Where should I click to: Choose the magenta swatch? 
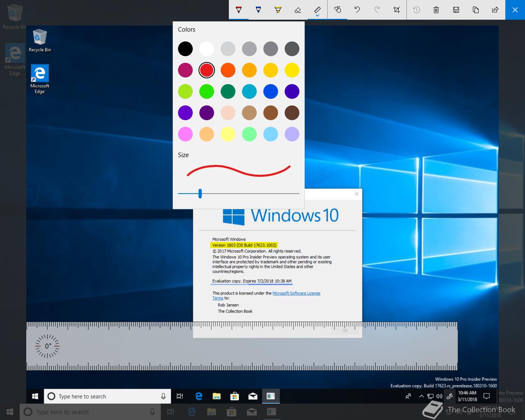(185, 70)
